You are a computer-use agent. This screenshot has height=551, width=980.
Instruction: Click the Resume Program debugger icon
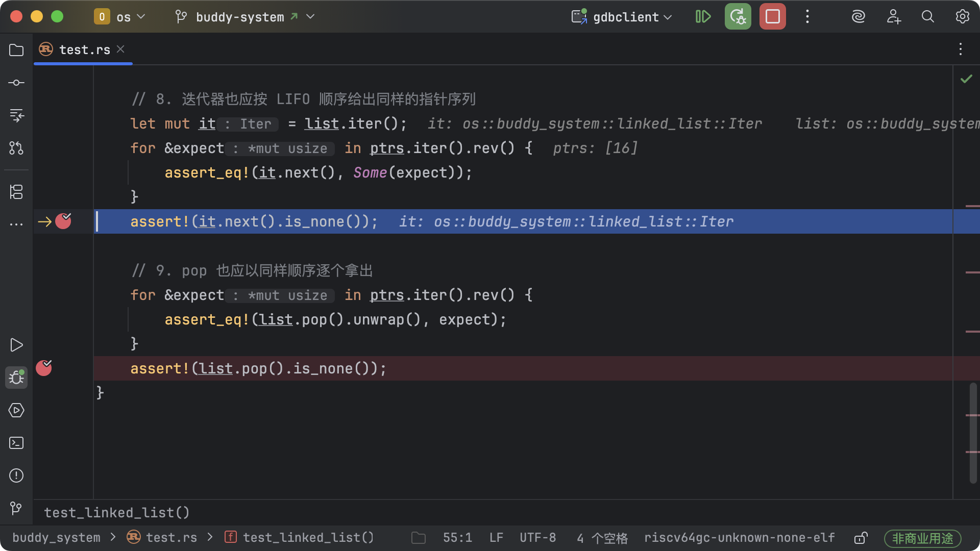tap(703, 17)
